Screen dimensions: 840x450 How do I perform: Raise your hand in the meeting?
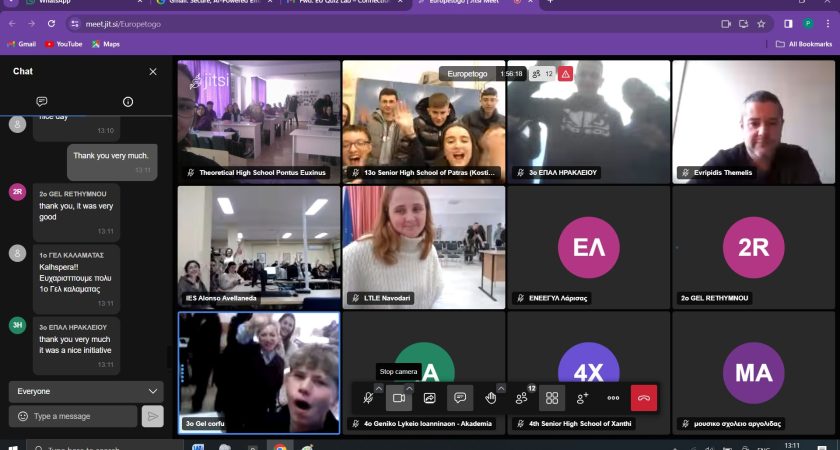[491, 398]
